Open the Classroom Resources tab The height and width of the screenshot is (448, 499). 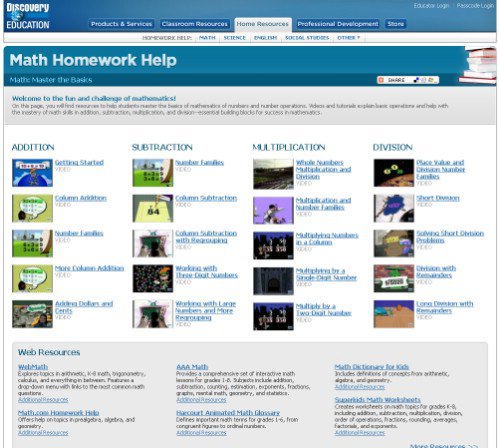pos(195,24)
